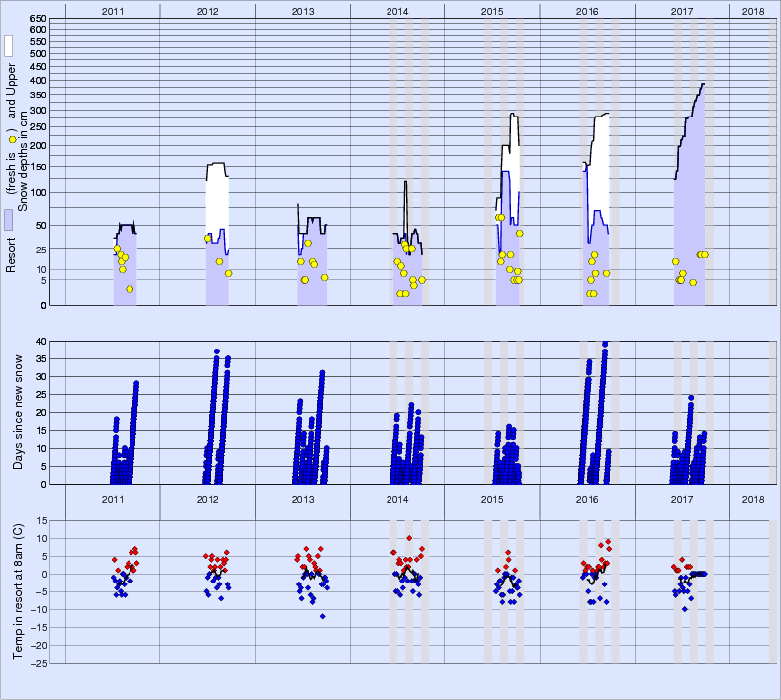The image size is (781, 700).
Task: Click the yellow fresh snow legend marker
Action: pyautogui.click(x=11, y=139)
